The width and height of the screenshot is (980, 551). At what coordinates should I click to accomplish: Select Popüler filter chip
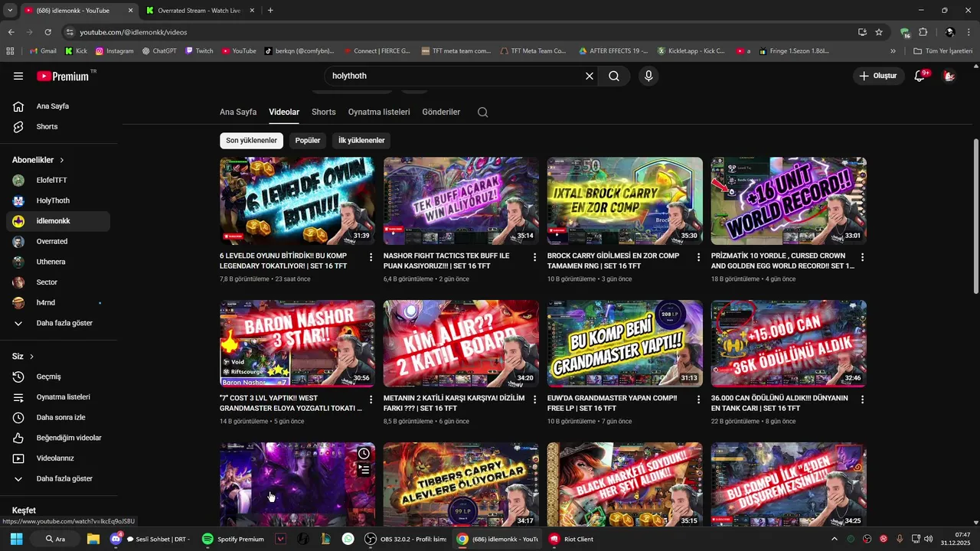[x=308, y=140]
